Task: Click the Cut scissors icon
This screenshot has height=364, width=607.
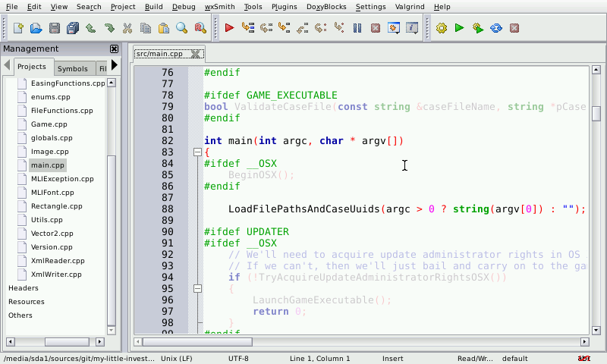Action: click(x=127, y=28)
